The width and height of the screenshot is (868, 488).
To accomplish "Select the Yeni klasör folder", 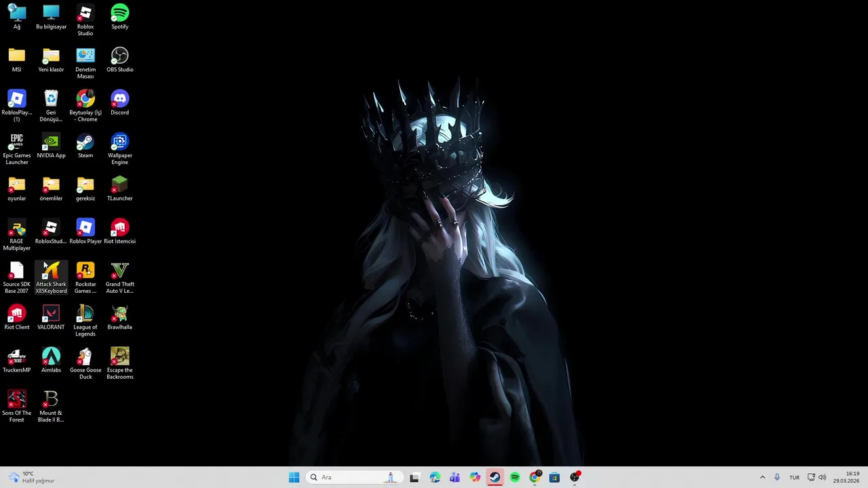I will [x=51, y=60].
